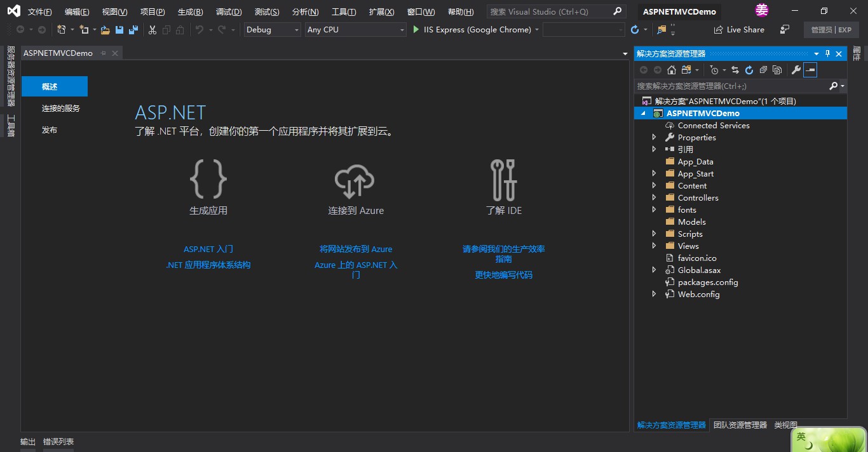Click the 管理员 | EXP badge button
Screen dimensions: 868x452
click(831, 30)
